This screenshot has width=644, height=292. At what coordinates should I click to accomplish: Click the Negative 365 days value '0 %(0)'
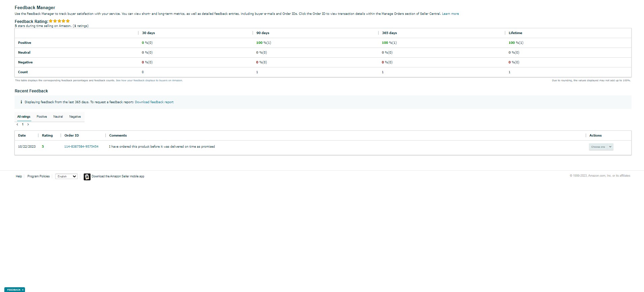(387, 62)
